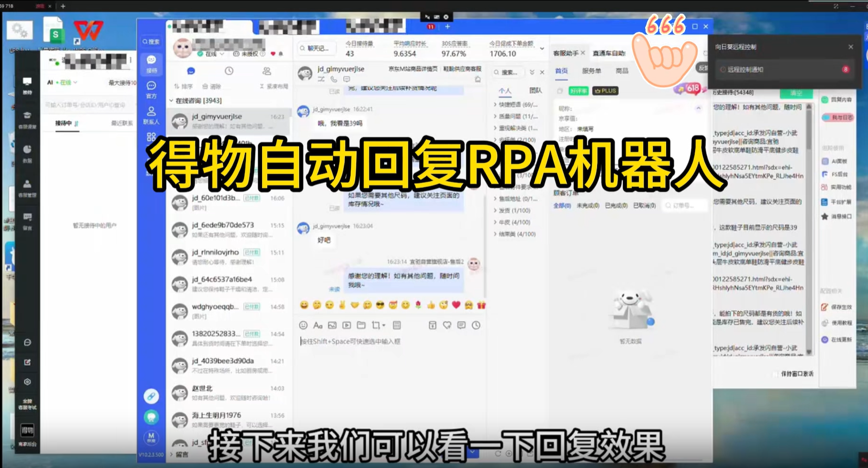Switch to 商品 tab

coord(622,71)
